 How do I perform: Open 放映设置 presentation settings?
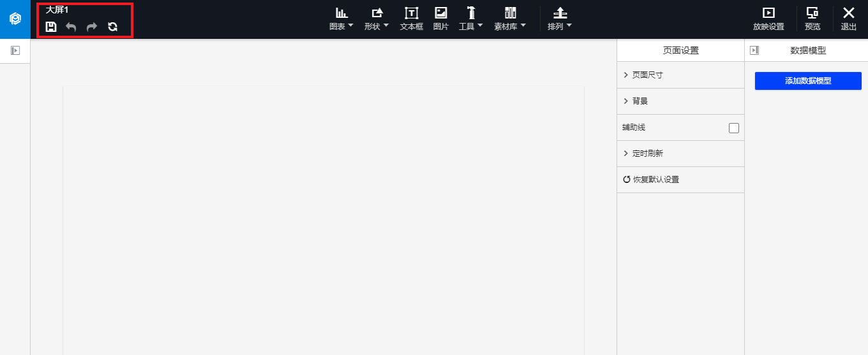point(768,19)
